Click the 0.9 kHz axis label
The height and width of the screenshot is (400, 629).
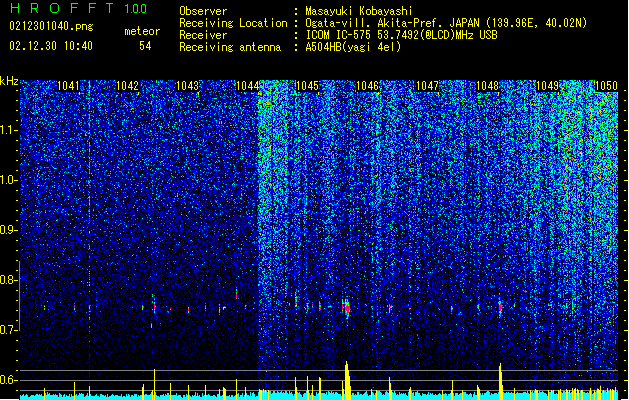pyautogui.click(x=9, y=230)
